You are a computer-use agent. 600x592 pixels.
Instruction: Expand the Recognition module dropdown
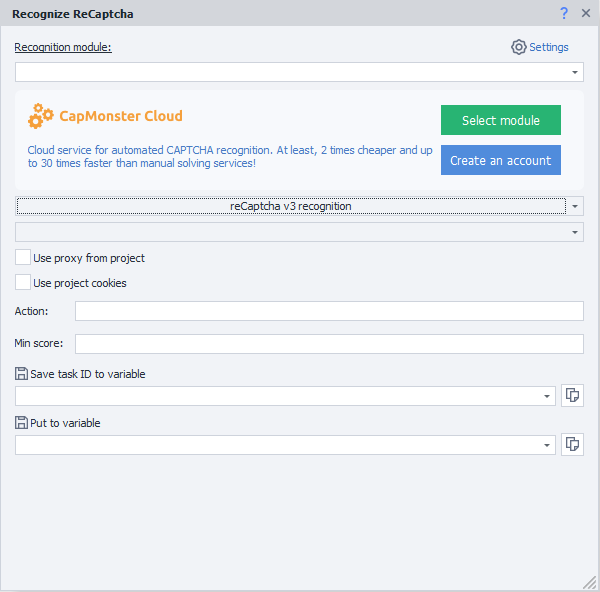point(575,72)
